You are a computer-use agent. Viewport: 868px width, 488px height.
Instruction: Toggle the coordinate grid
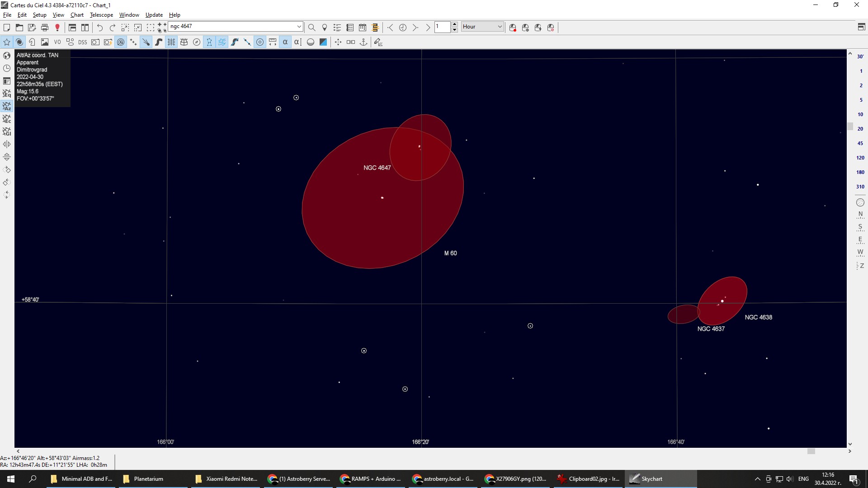coord(171,42)
